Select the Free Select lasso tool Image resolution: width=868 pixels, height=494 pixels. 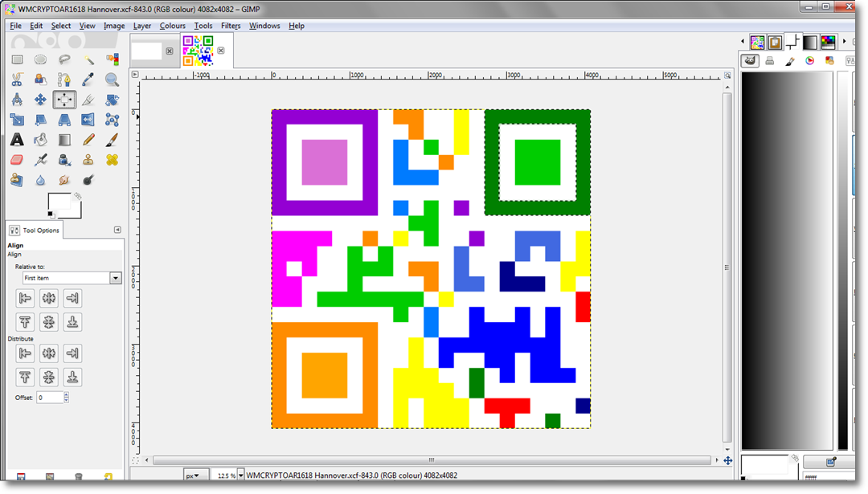[x=64, y=59]
